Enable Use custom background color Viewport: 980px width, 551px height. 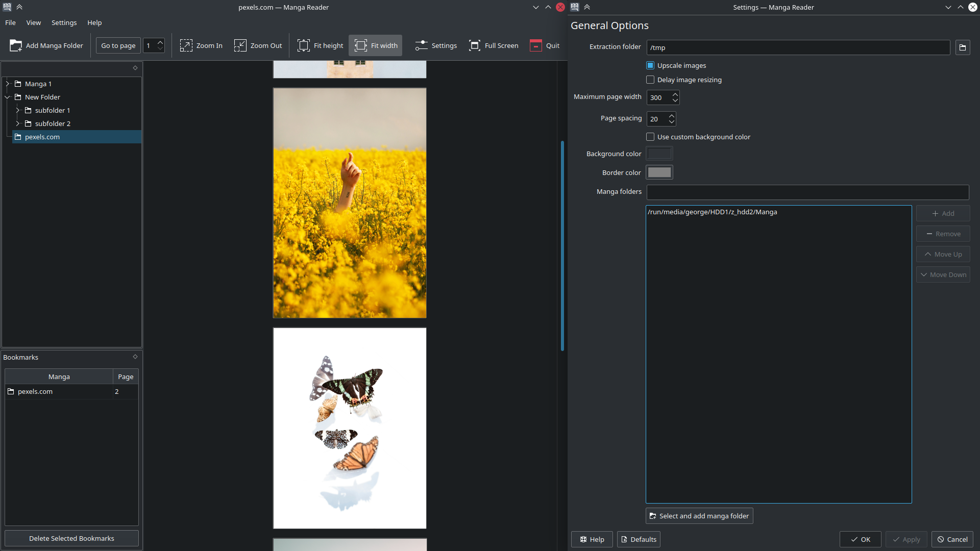tap(650, 137)
